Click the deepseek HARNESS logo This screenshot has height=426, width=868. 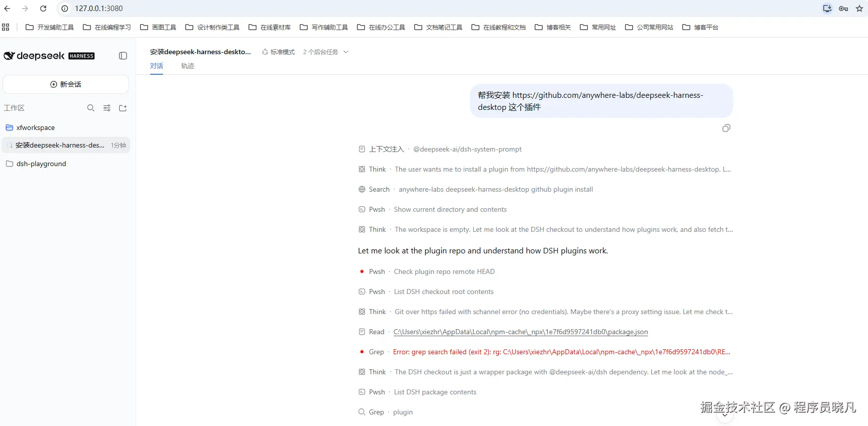point(49,56)
